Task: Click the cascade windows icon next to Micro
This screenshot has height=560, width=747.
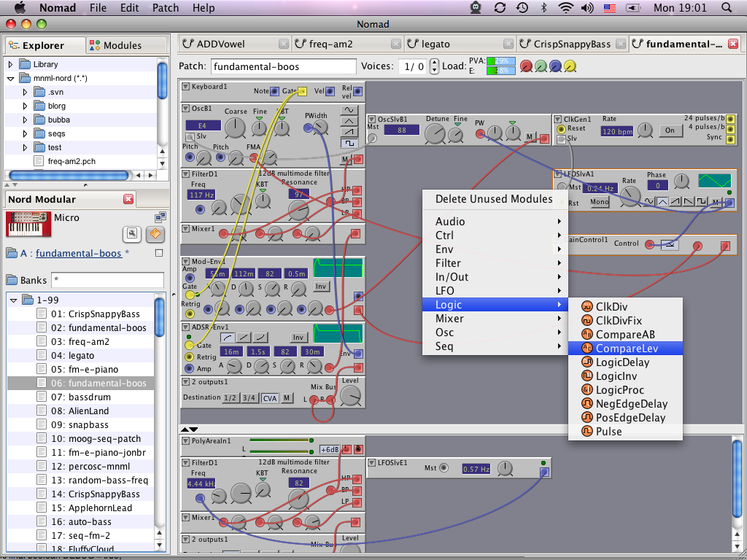Action: point(160,218)
